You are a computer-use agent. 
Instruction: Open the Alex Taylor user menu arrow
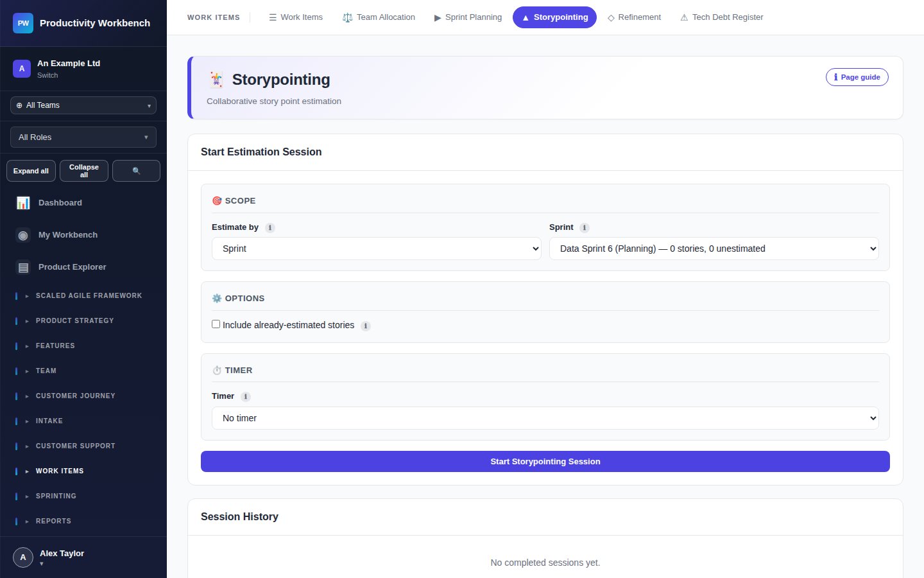pos(42,564)
